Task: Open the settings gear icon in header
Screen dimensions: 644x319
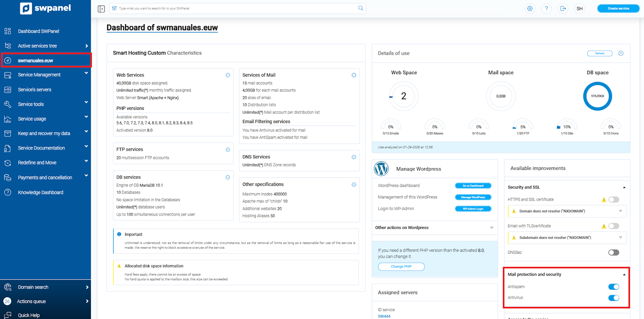Action: point(530,8)
